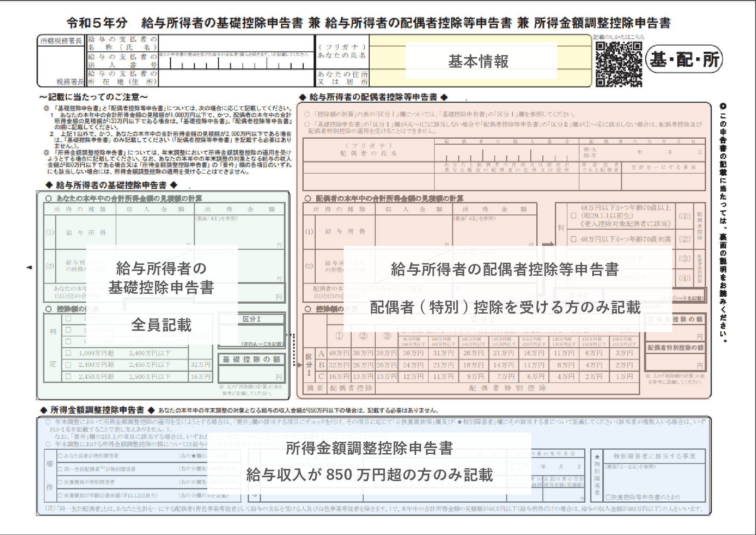Image resolution: width=756 pixels, height=535 pixels.
Task: Check the 1,000万円超 2,400万円以下 judgment checkbox
Action: point(68,352)
